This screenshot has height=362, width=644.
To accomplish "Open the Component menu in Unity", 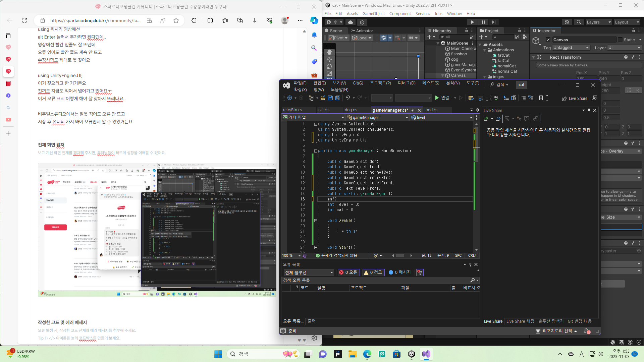I will point(400,14).
